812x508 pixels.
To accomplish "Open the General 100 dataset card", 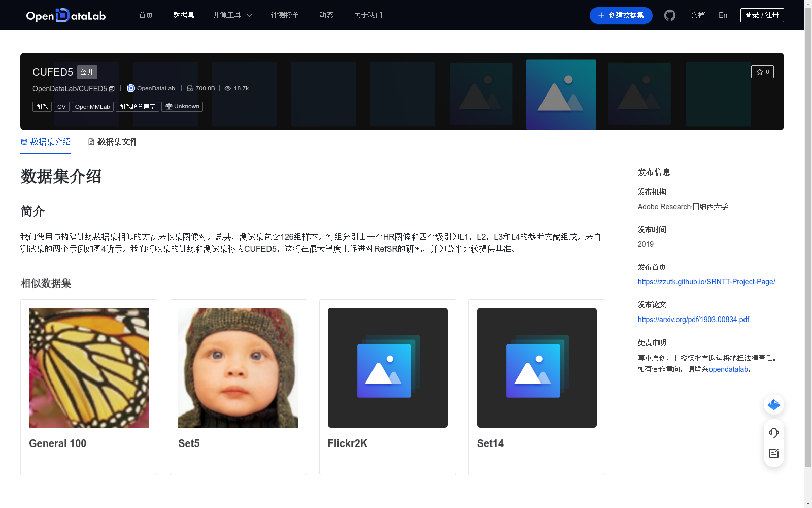I will click(x=89, y=387).
